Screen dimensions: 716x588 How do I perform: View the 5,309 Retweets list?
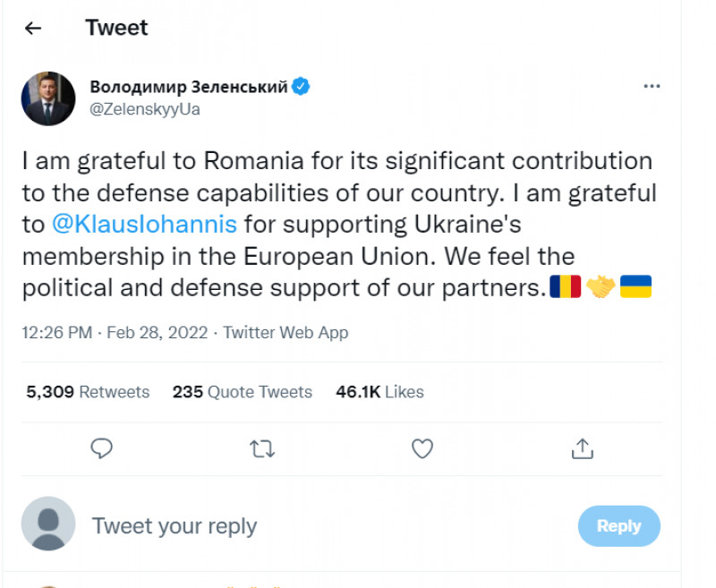click(88, 392)
